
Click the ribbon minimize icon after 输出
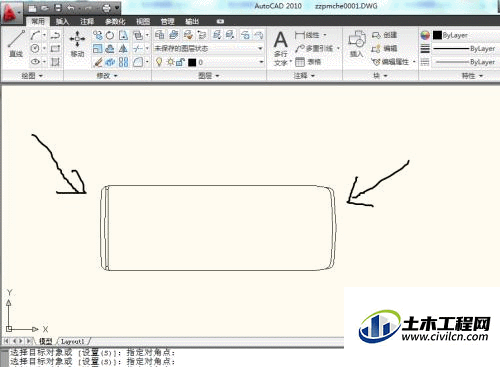coord(220,21)
